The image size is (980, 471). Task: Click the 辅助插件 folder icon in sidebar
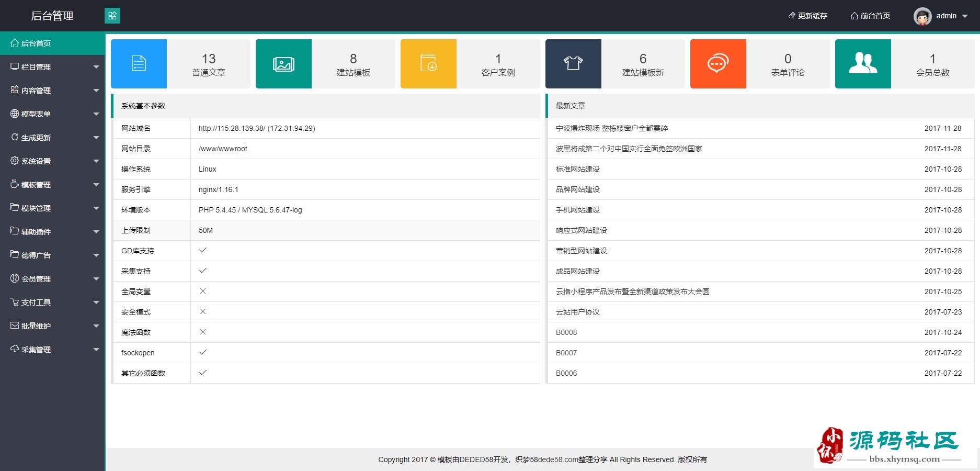pos(15,231)
